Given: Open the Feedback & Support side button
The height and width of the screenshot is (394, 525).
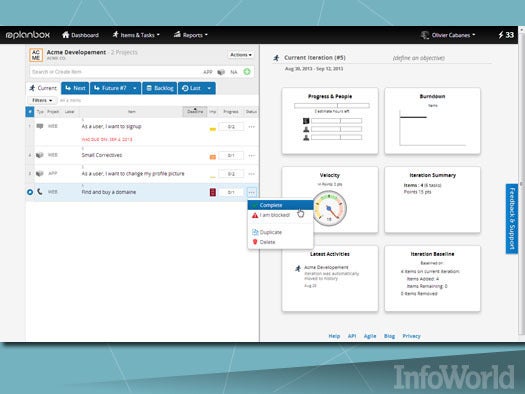Looking at the screenshot, I should (x=512, y=219).
